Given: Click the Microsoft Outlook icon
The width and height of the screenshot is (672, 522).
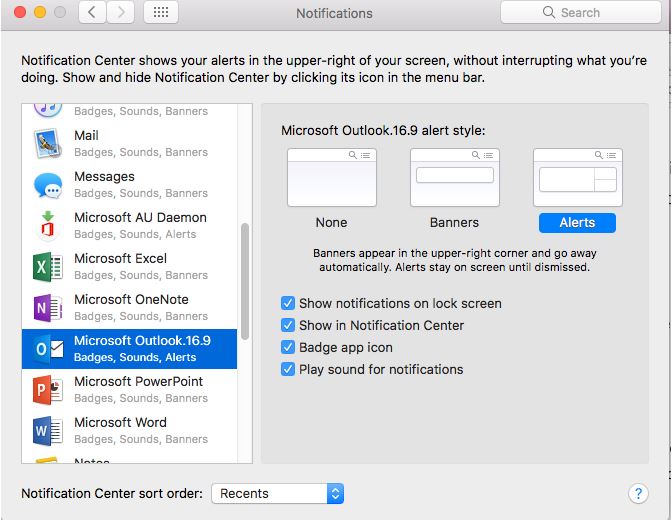Looking at the screenshot, I should pyautogui.click(x=48, y=349).
